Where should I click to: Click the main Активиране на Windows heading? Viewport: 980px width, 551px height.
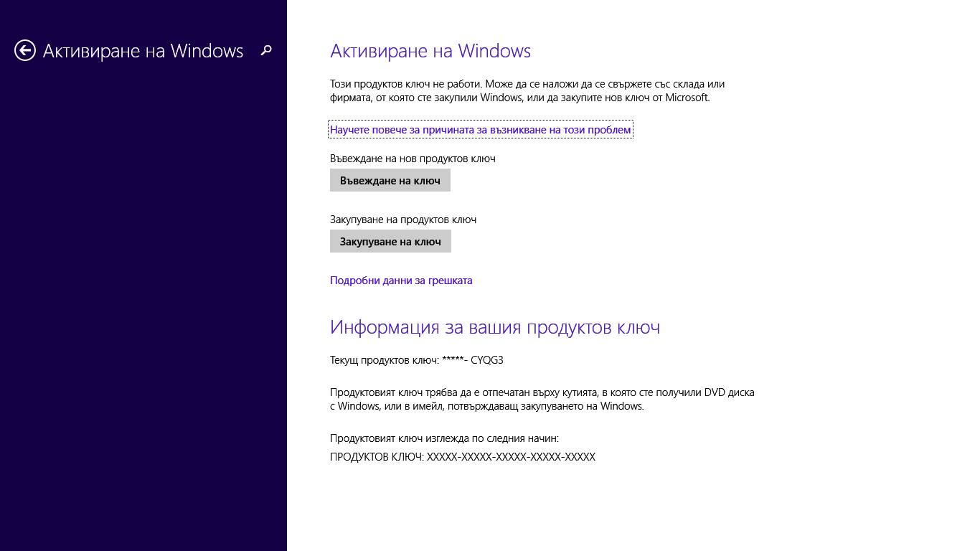tap(430, 51)
